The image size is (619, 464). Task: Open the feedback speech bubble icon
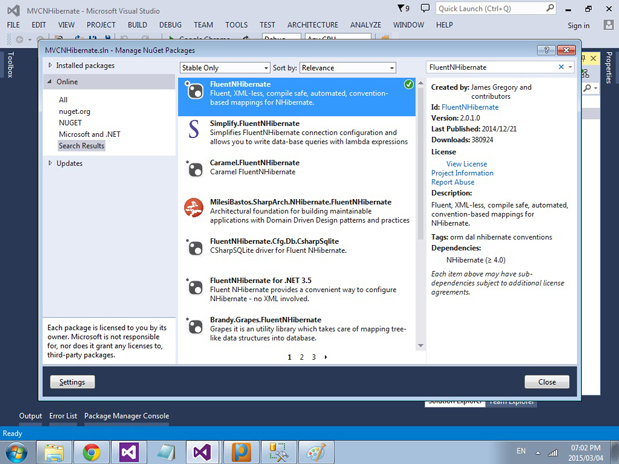(x=425, y=8)
